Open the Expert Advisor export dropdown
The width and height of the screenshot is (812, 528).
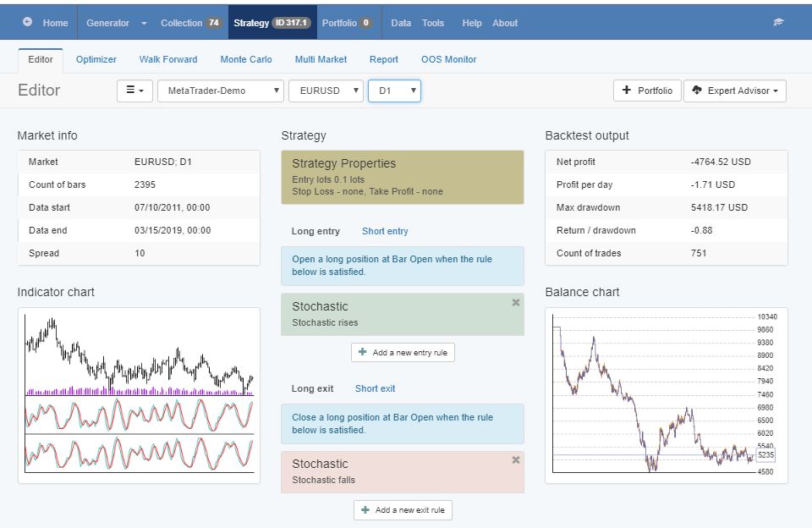pyautogui.click(x=735, y=91)
